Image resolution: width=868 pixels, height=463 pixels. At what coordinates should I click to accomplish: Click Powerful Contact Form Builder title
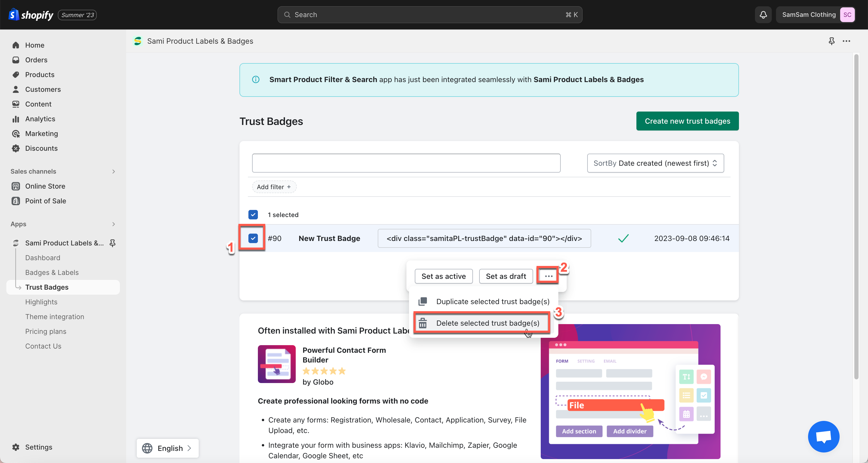[344, 355]
